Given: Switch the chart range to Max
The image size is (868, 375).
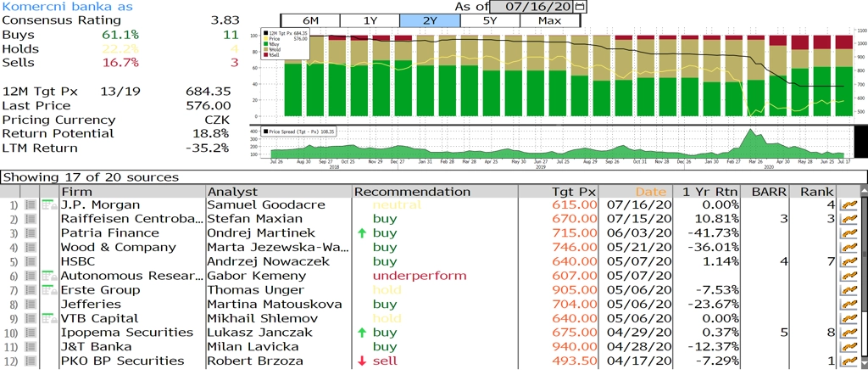Looking at the screenshot, I should (x=549, y=20).
